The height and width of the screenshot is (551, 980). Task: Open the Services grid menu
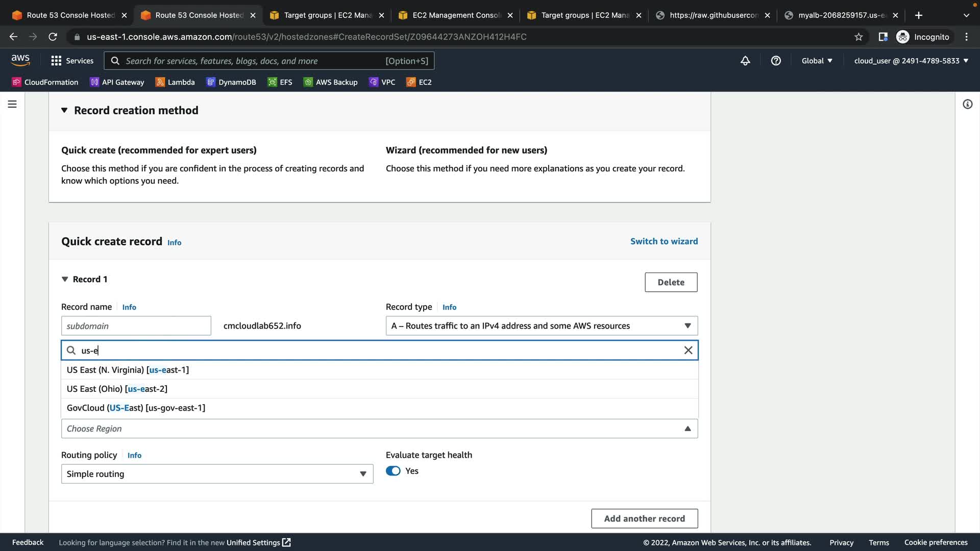72,61
